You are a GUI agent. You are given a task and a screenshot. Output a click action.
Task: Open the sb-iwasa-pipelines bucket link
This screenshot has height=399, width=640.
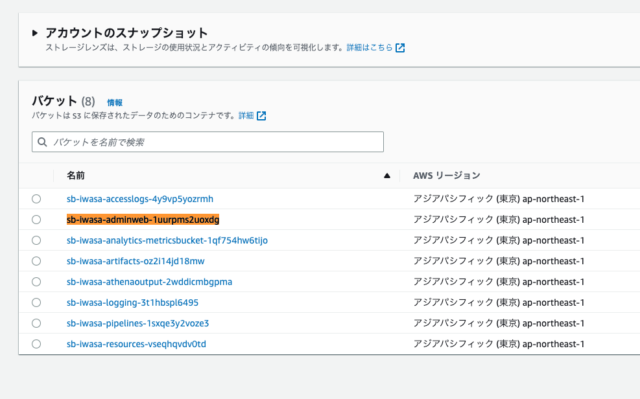(x=138, y=324)
